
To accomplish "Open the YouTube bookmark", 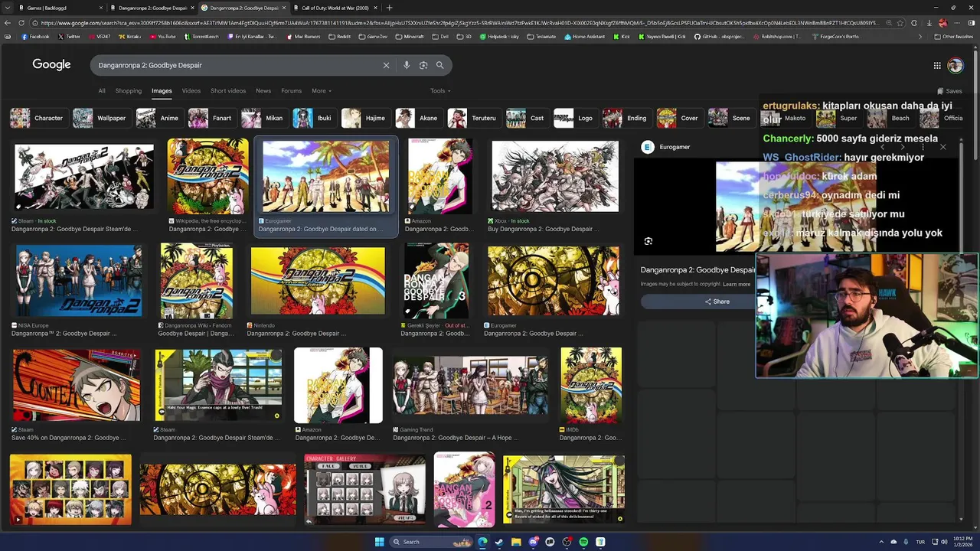I will 162,36.
